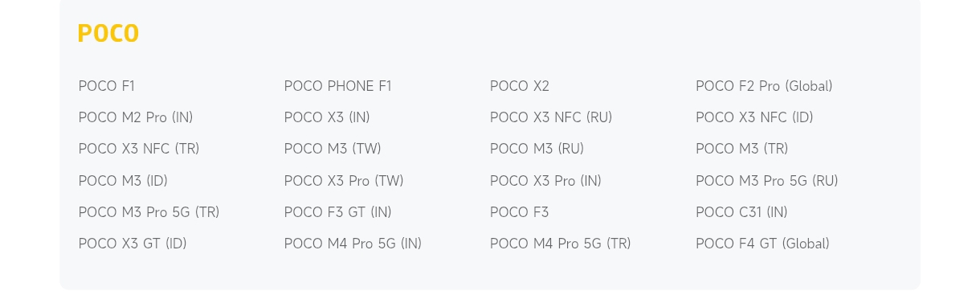The width and height of the screenshot is (980, 291).
Task: Select POCO X3 NFC (RU)
Action: [x=551, y=117]
